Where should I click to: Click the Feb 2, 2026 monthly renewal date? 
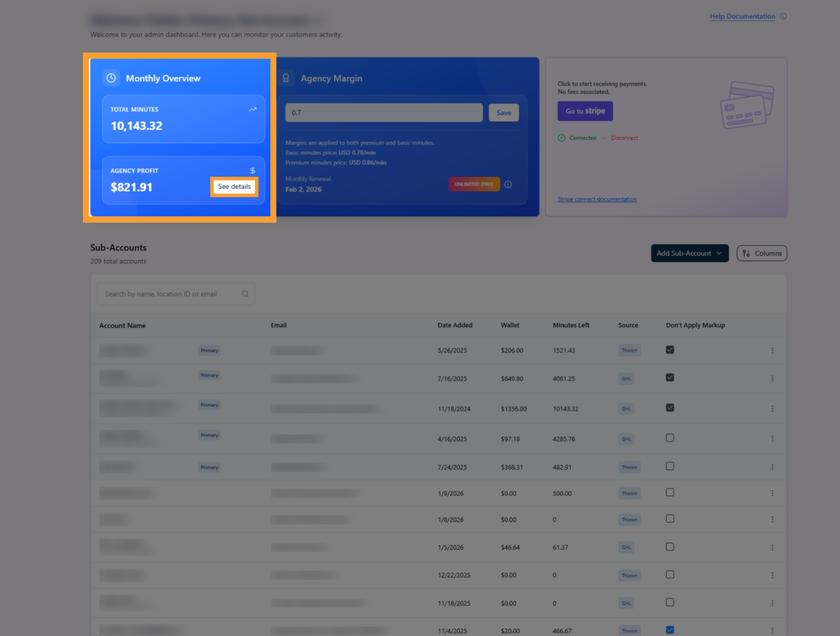pos(304,190)
